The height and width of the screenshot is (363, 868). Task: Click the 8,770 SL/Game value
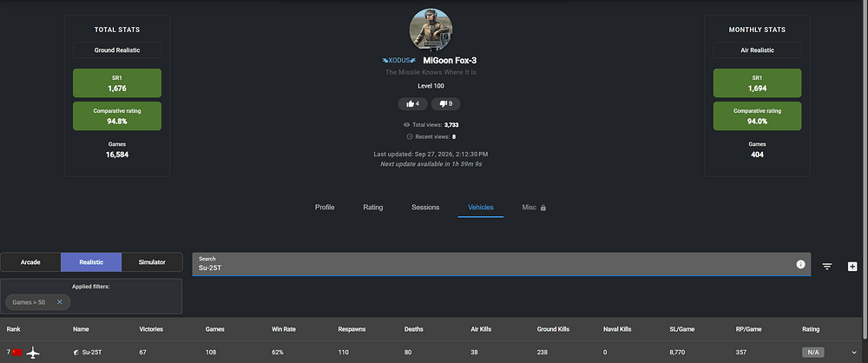(678, 353)
